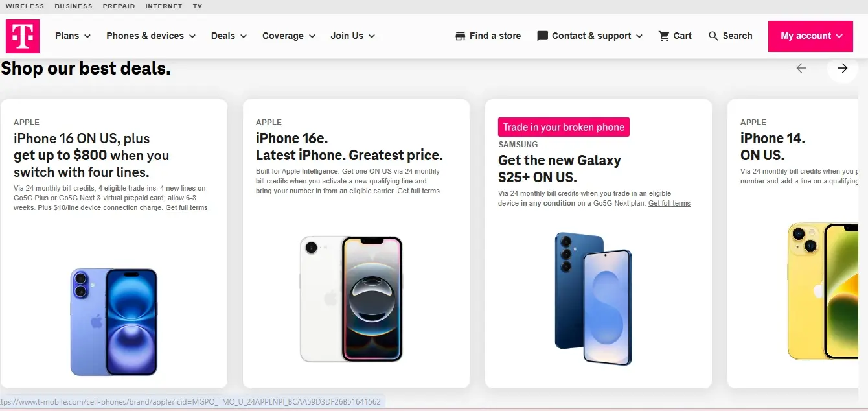Click the blue Galaxy S25+ phone image
Image resolution: width=868 pixels, height=411 pixels.
[593, 298]
